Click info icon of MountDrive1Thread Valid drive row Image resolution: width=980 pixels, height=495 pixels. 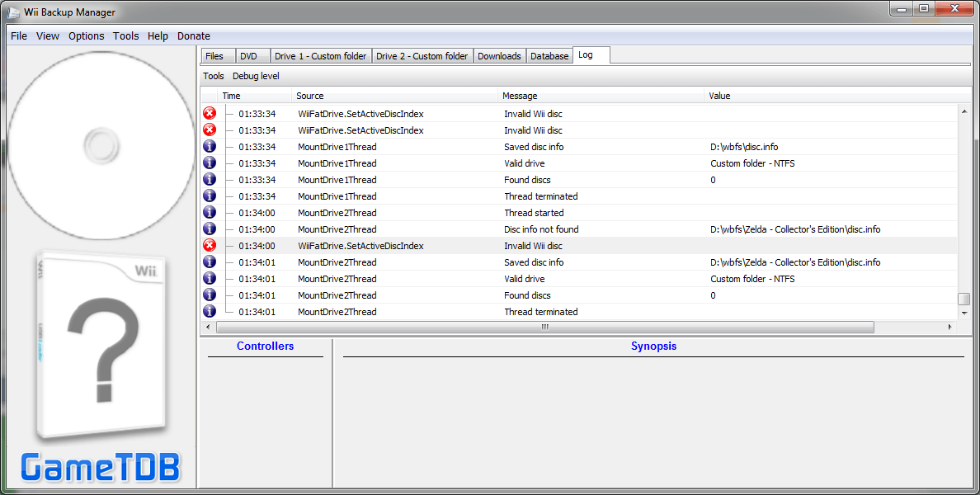pos(210,163)
